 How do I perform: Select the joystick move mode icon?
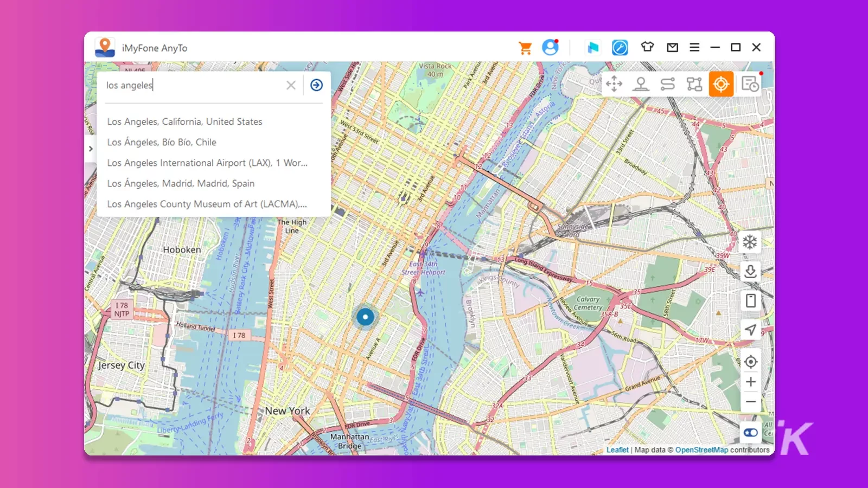614,84
